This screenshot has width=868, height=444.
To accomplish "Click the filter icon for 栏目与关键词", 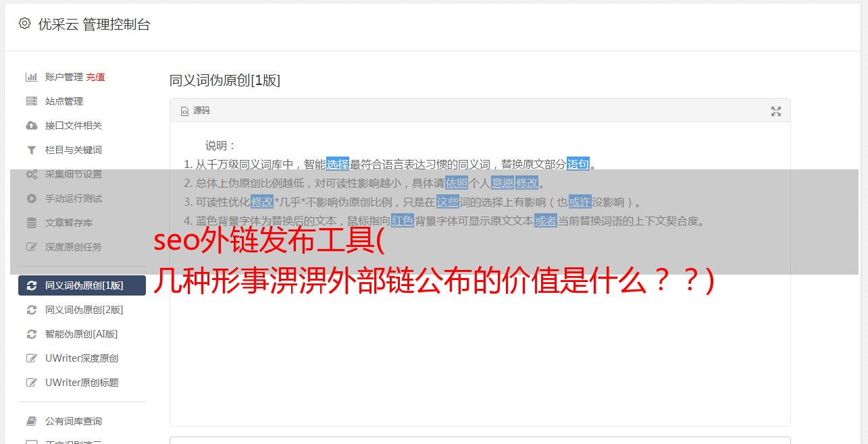I will tap(31, 150).
